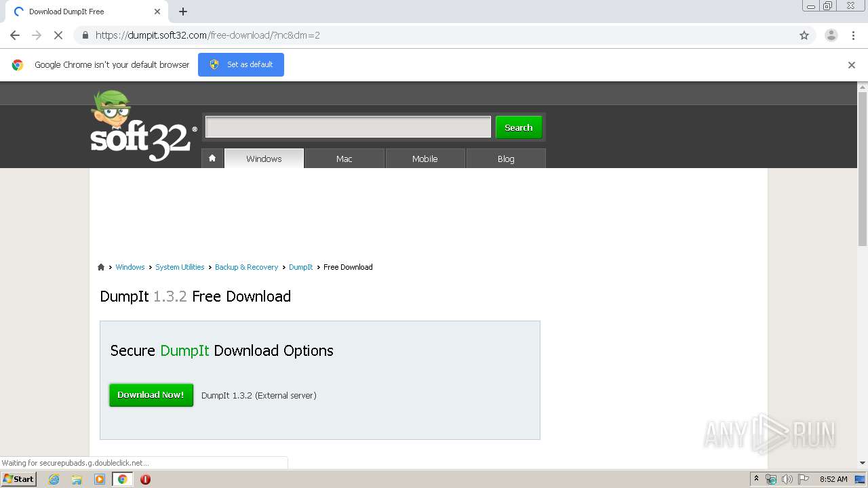Click the scrollbar down arrow

863,463
